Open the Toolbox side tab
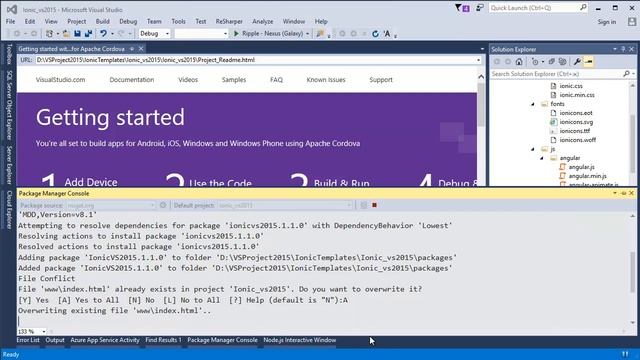 point(9,54)
